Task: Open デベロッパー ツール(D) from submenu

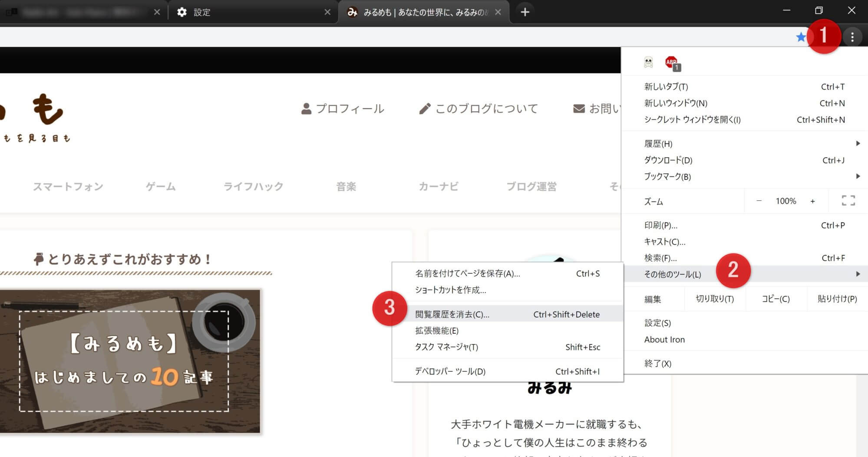Action: click(508, 371)
